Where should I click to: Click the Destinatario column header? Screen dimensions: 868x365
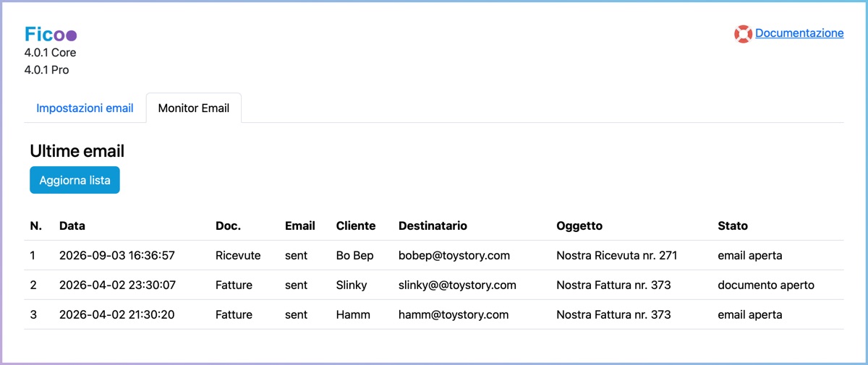433,226
